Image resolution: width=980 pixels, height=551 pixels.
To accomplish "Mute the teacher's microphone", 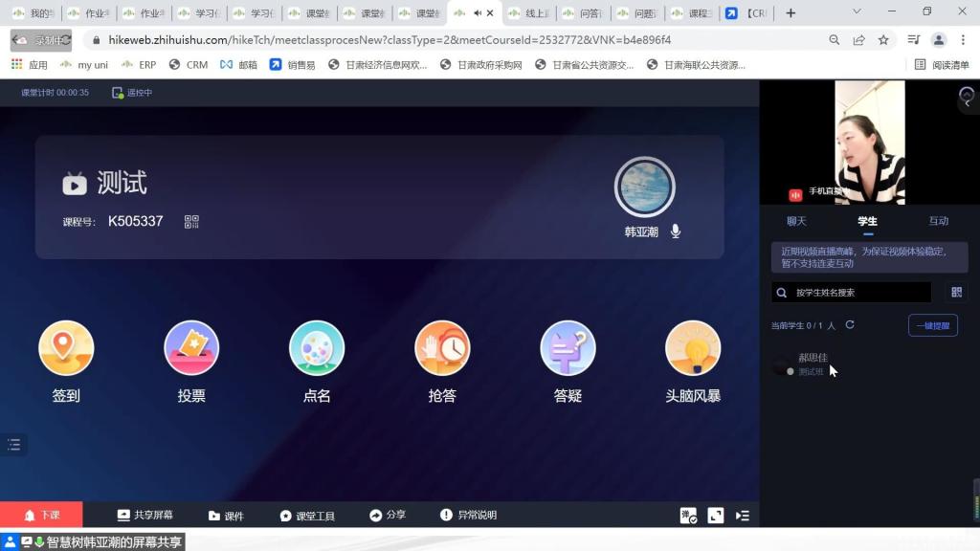I will pyautogui.click(x=676, y=231).
